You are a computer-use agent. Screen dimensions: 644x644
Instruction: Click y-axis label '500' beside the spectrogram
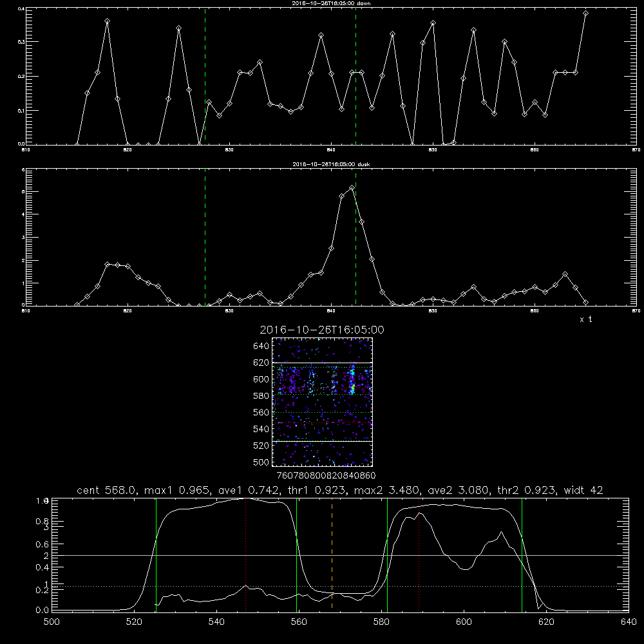pos(261,462)
